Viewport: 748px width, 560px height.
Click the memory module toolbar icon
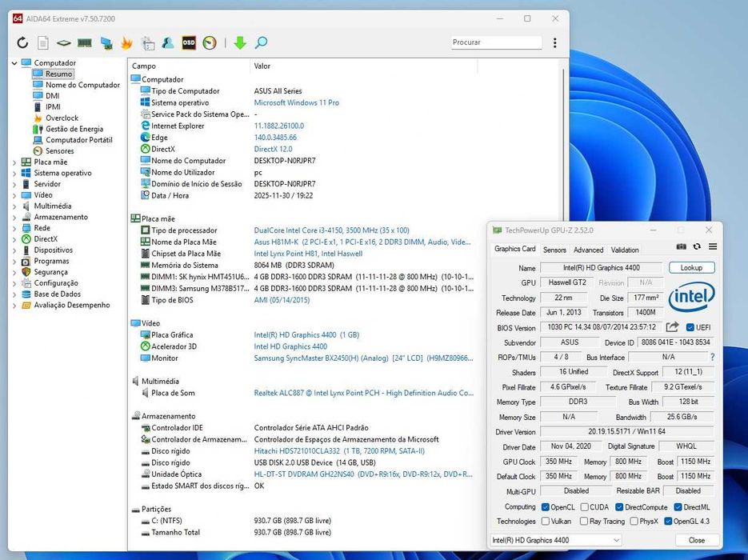(x=85, y=43)
